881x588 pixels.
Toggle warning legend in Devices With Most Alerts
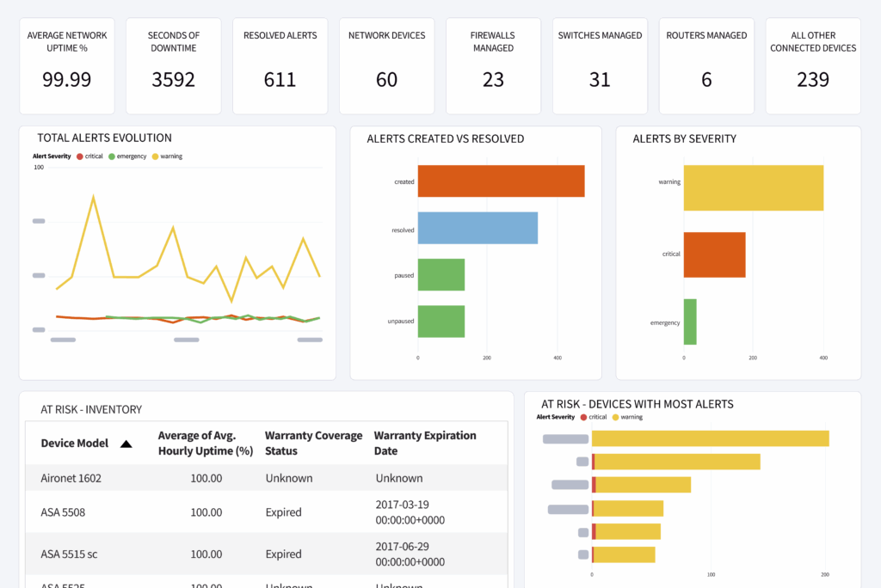coord(627,417)
